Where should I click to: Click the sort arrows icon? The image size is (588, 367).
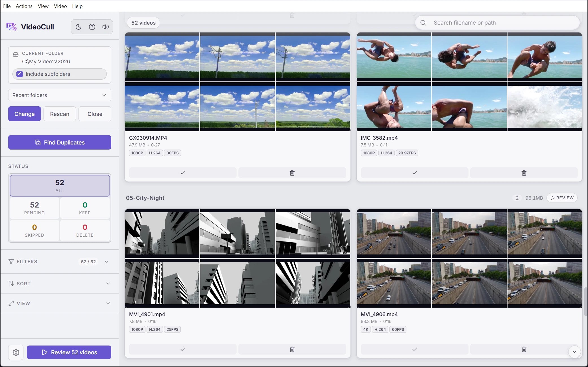click(x=11, y=283)
